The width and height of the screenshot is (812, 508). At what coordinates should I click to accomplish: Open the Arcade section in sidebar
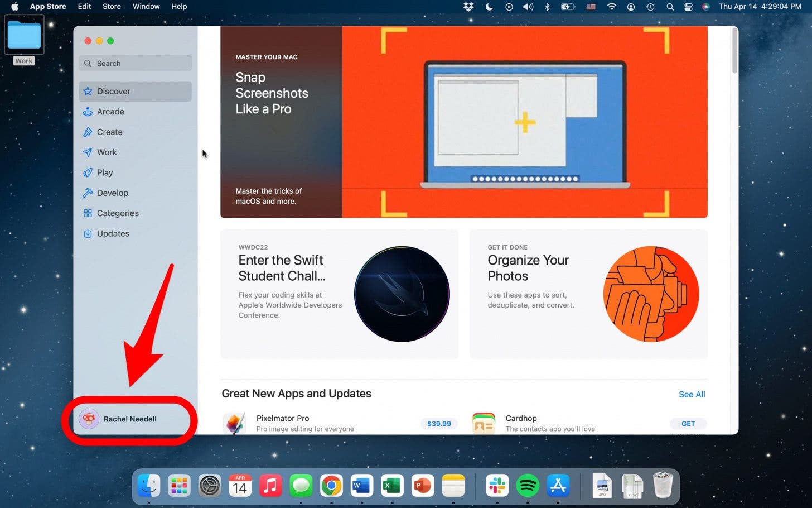[135, 112]
